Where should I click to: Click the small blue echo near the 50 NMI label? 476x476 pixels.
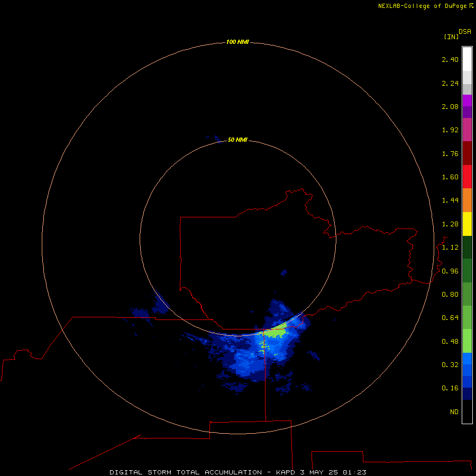point(218,139)
